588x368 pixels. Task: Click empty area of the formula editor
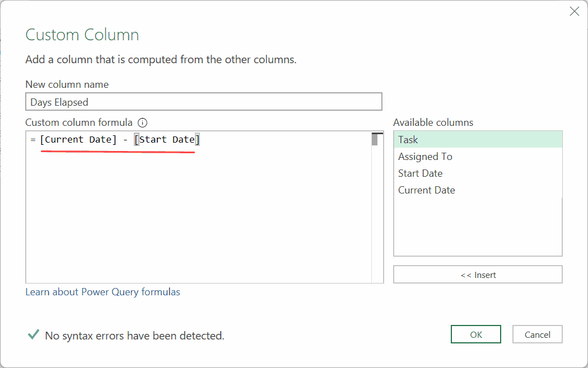pyautogui.click(x=196, y=224)
